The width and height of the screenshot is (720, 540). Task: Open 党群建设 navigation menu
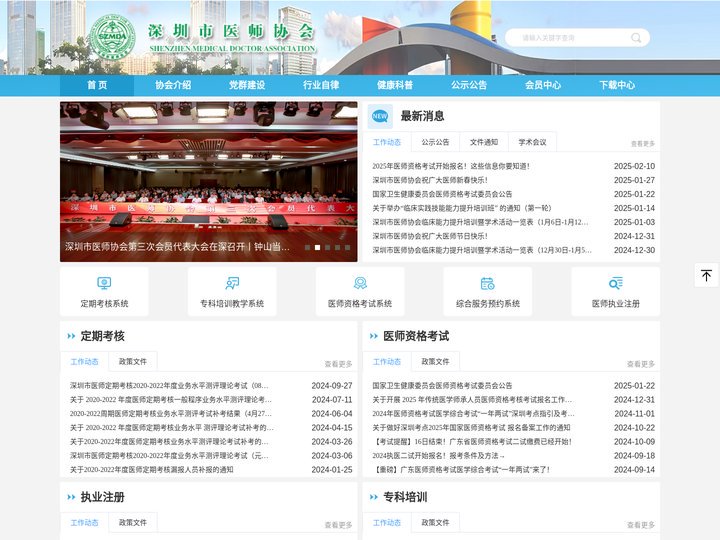[247, 85]
